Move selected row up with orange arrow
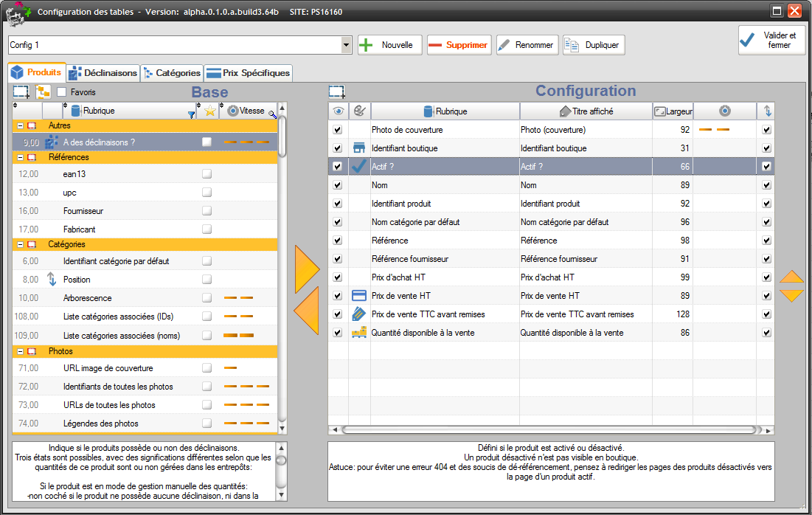Viewport: 812px width, 515px height. coord(791,277)
